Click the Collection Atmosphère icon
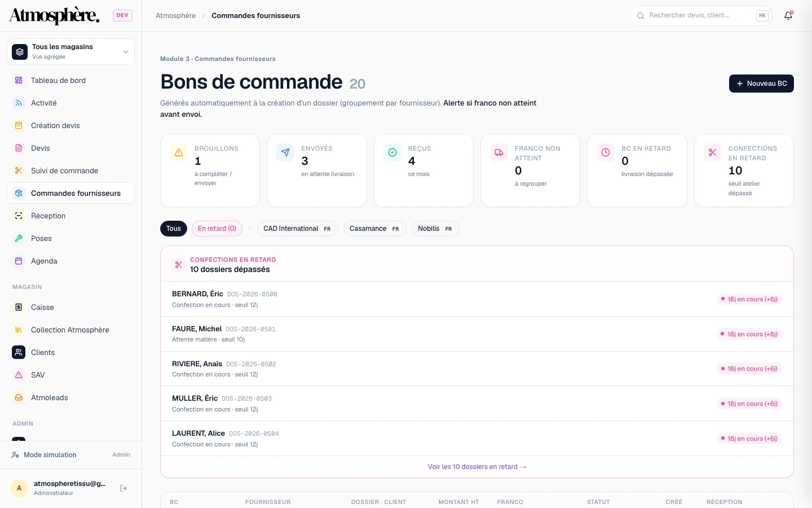The height and width of the screenshot is (508, 812). (x=19, y=330)
